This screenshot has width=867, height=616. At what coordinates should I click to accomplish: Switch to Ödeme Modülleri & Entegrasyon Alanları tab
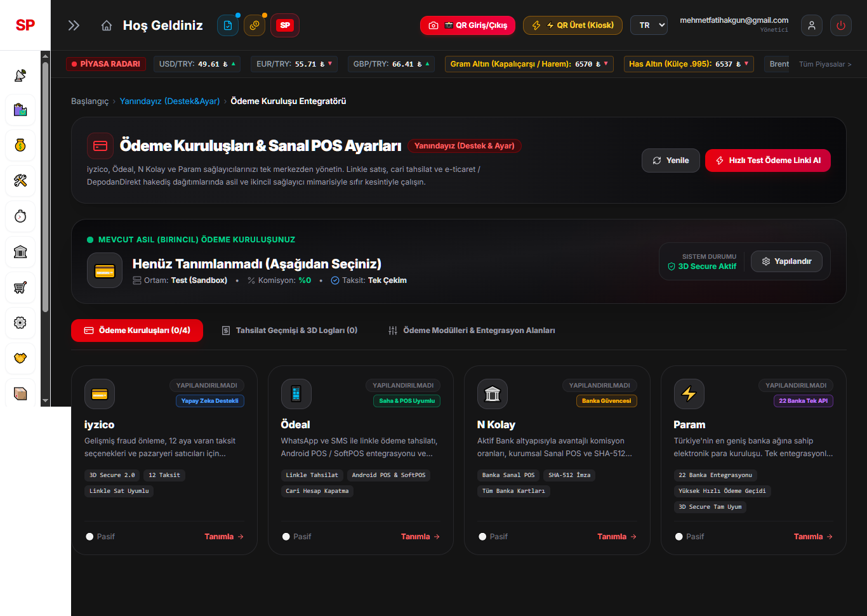coord(472,331)
